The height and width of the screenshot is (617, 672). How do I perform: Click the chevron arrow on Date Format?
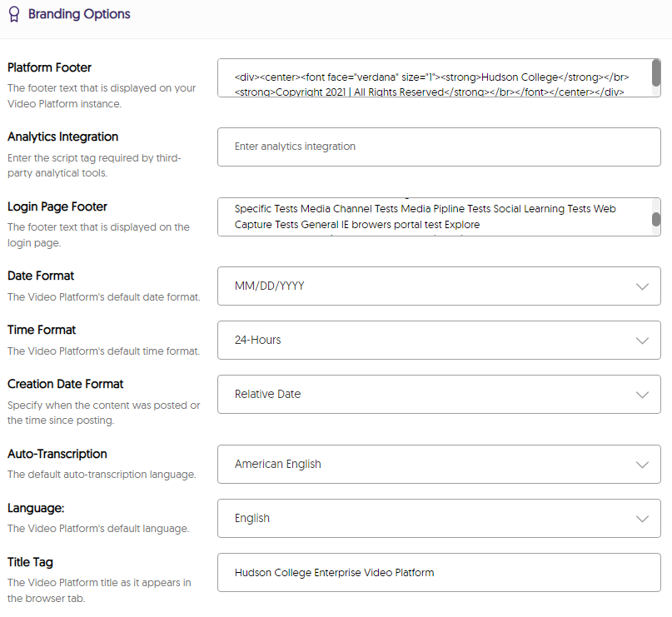[x=642, y=286]
